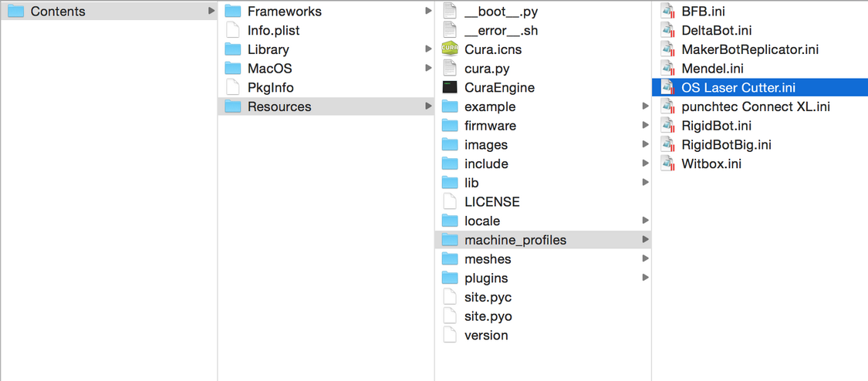Select the CuraEngine executable icon

tap(450, 88)
